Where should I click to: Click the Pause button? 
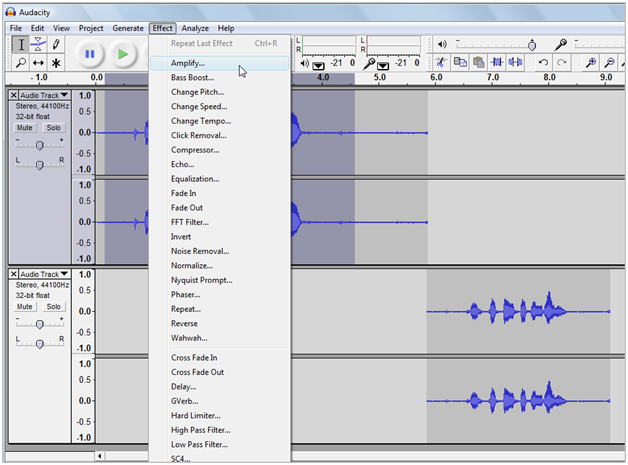tap(90, 54)
